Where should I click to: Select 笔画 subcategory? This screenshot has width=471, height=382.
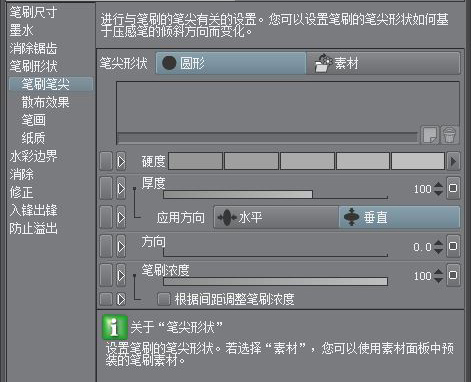click(x=33, y=120)
